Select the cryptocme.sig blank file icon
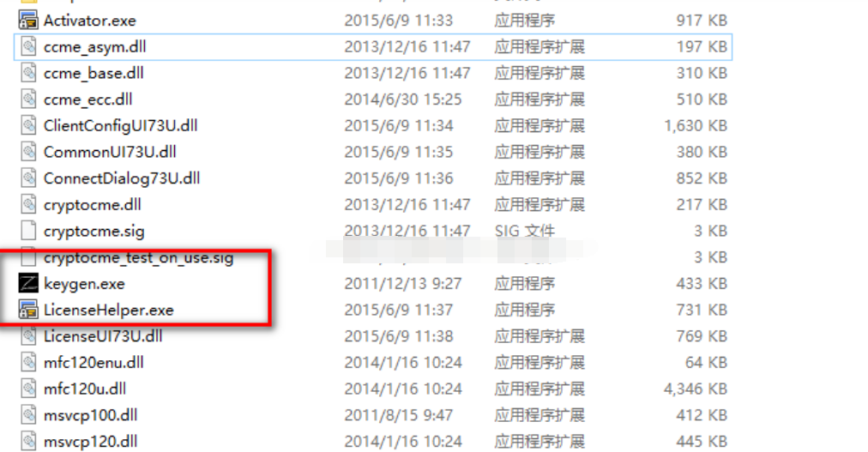 pyautogui.click(x=28, y=231)
